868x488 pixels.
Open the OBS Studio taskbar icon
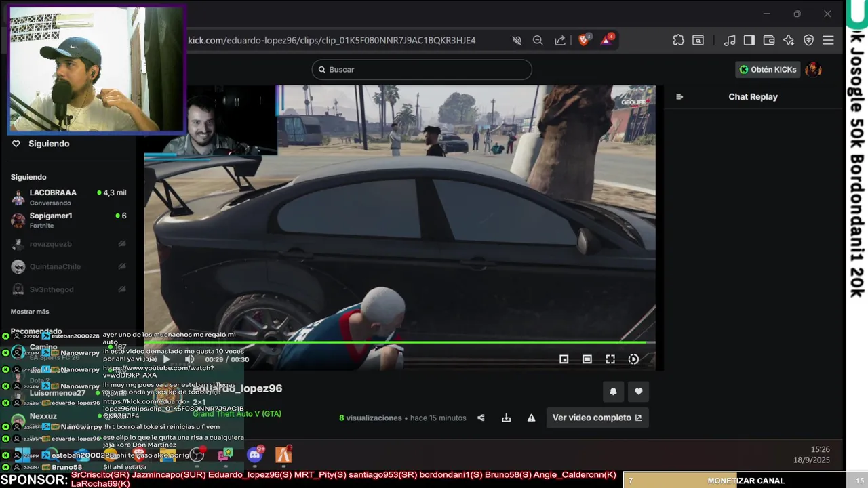[x=197, y=454]
